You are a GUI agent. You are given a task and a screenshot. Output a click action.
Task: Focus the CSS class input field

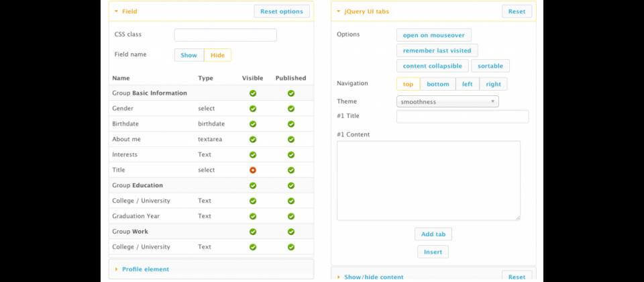tap(225, 35)
